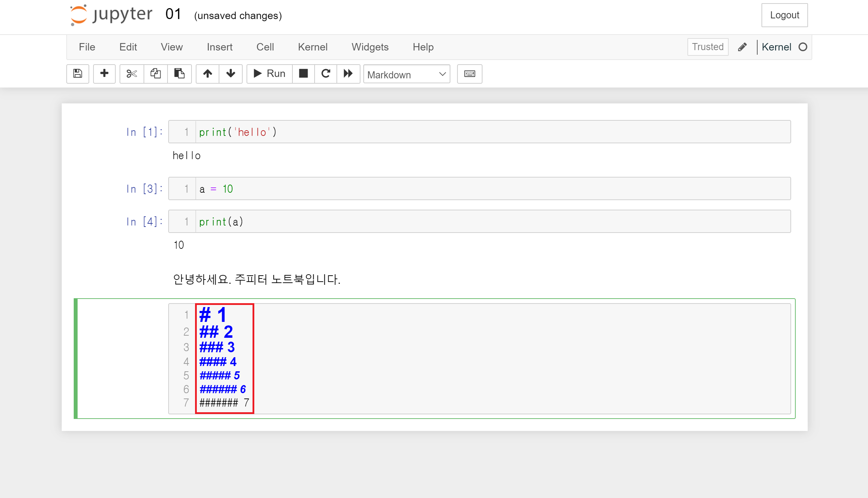Interrupt the kernel with stop icon
Viewport: 868px width, 498px height.
click(x=303, y=73)
